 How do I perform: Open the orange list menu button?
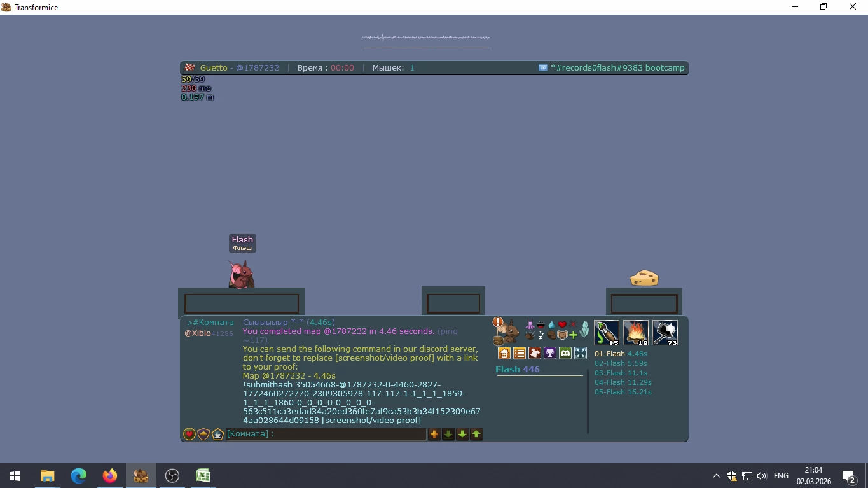click(520, 353)
